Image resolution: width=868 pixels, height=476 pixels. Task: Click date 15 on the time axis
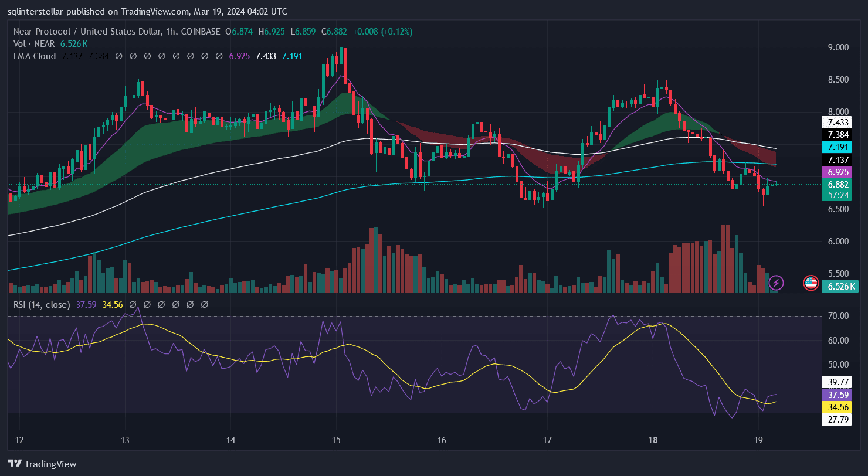(336, 440)
